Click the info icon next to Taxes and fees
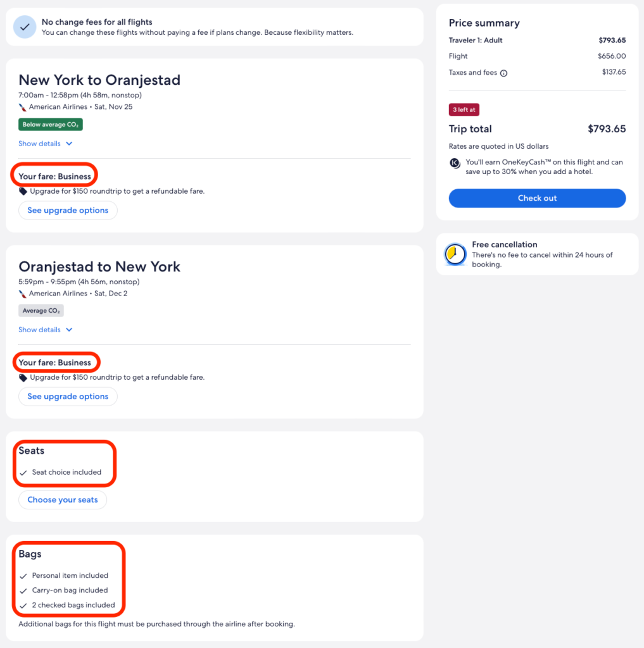The image size is (644, 648). coord(504,73)
